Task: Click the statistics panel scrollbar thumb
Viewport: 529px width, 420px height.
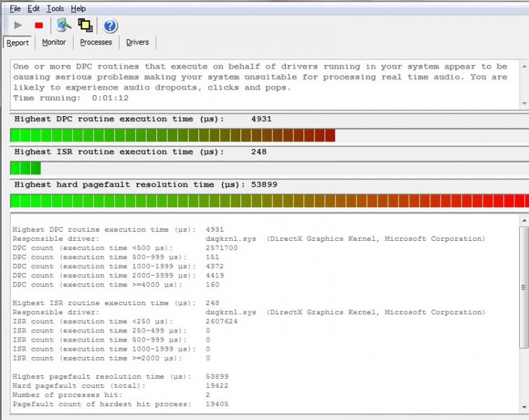Action: (x=523, y=287)
